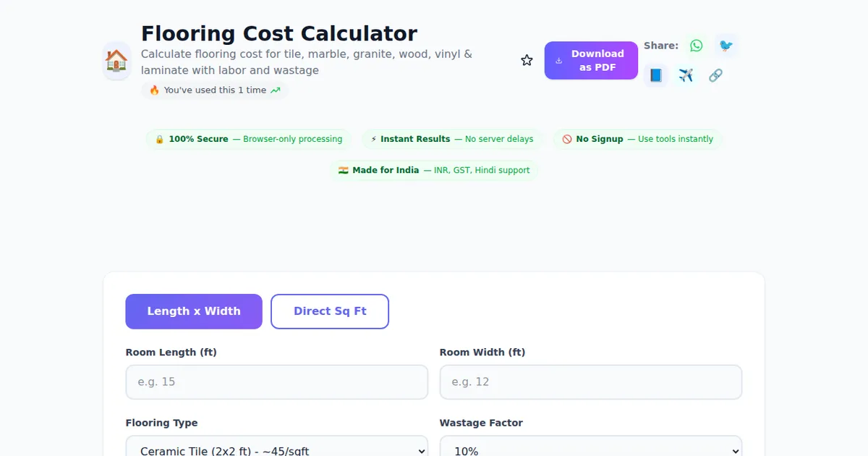Click the house logo icon

point(116,61)
